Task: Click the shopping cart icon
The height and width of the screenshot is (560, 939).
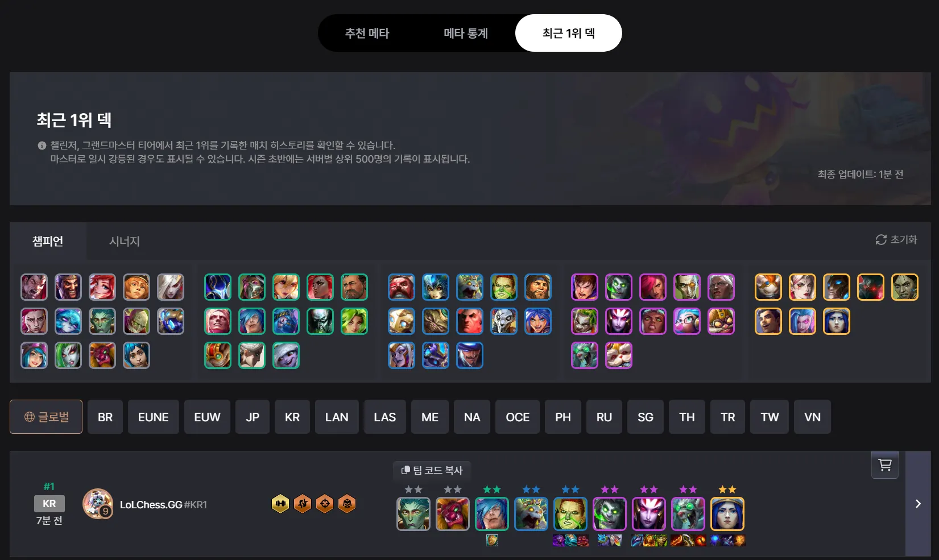Action: click(x=885, y=465)
